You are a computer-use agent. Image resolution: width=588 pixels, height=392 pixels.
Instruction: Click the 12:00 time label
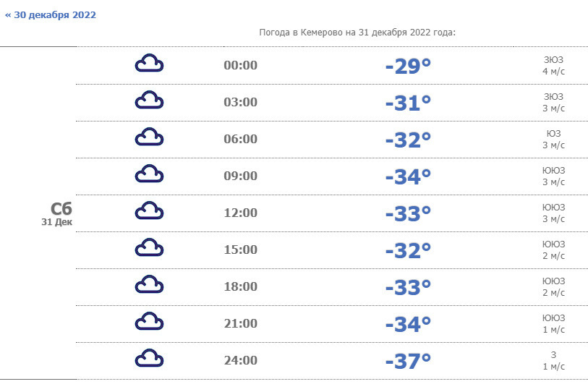pos(240,213)
